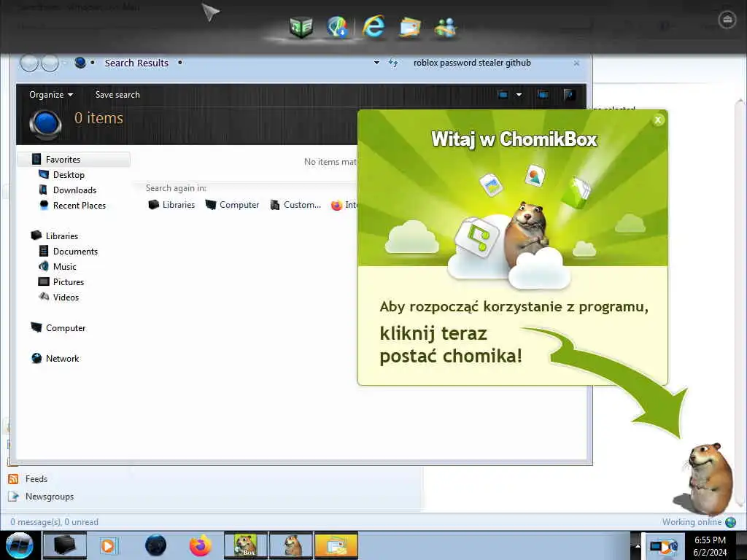This screenshot has width=747, height=560.
Task: Switch to Windows Live Mail taskbar button
Action: coord(336,545)
